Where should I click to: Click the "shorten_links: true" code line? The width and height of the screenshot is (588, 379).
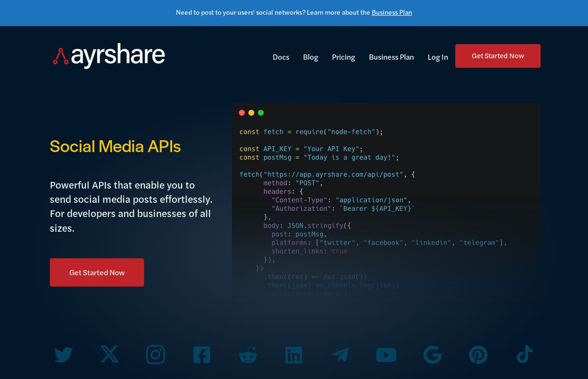tap(309, 251)
